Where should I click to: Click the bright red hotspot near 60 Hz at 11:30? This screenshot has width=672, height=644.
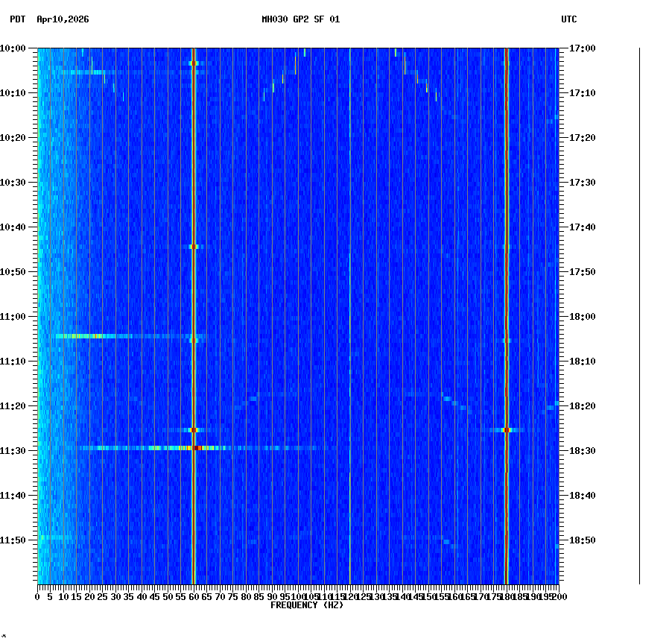(x=195, y=448)
